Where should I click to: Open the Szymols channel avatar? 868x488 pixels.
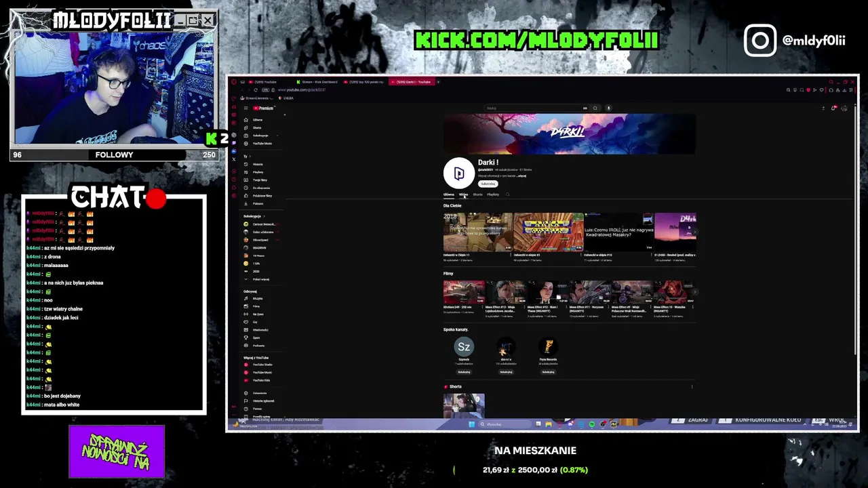(x=464, y=347)
